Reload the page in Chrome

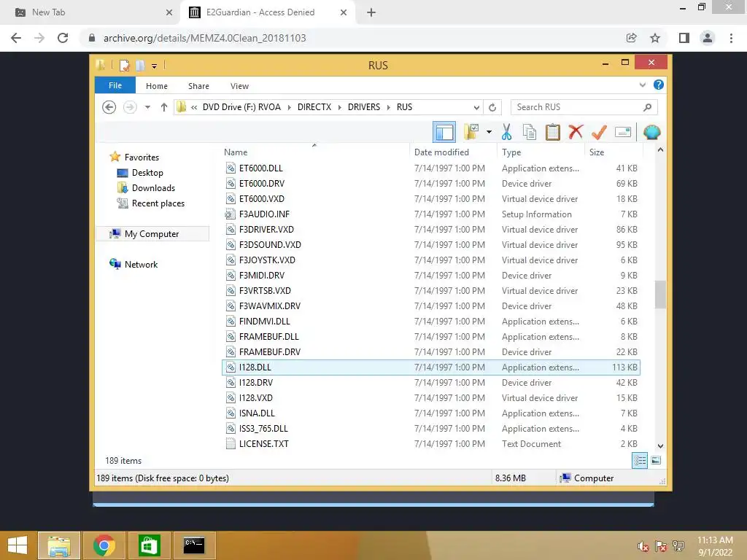click(63, 38)
